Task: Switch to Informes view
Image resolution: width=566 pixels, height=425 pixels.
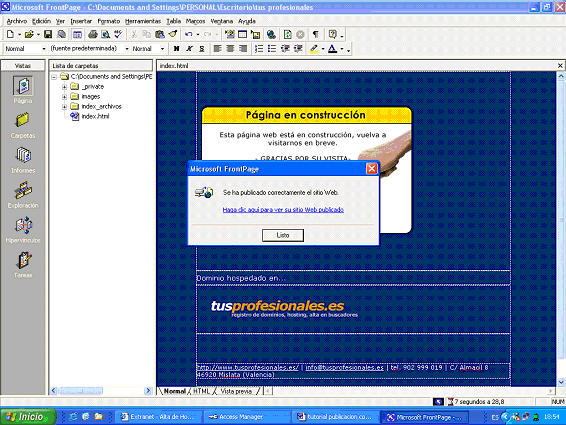Action: pyautogui.click(x=23, y=160)
